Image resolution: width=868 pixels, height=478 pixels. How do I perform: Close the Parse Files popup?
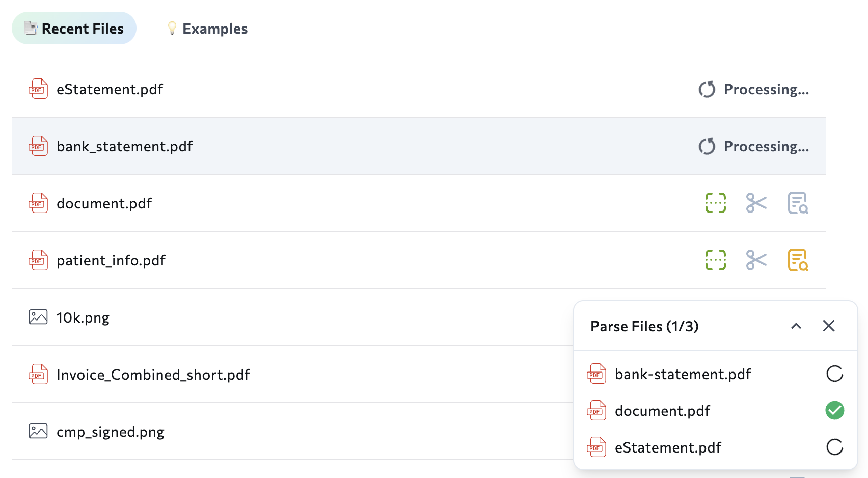[829, 326]
